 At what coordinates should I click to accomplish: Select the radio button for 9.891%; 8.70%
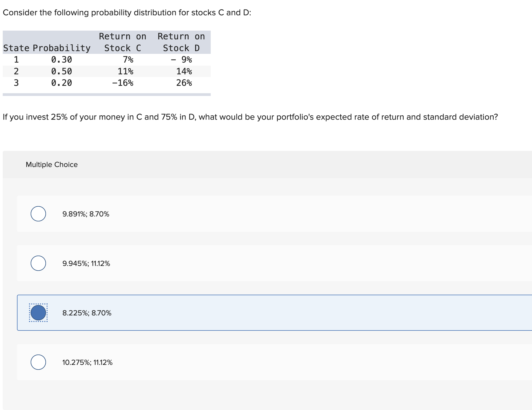38,214
